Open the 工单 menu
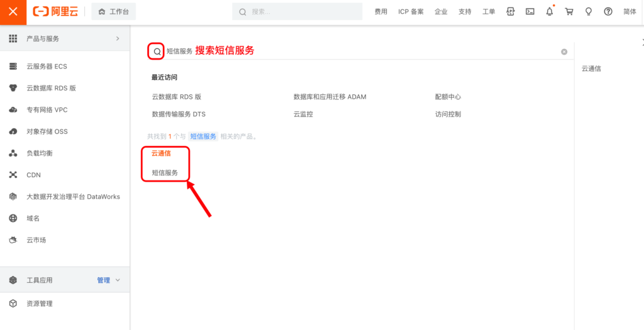Image resolution: width=644 pixels, height=330 pixels. 489,12
